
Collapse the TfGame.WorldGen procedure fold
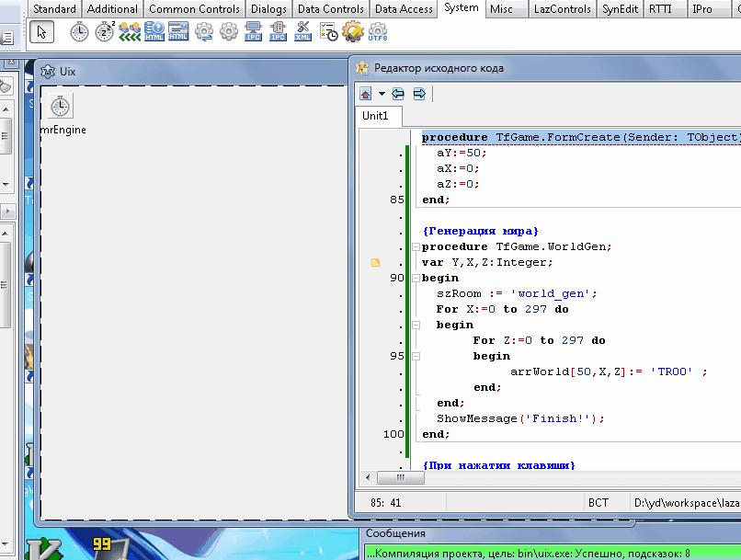(416, 246)
